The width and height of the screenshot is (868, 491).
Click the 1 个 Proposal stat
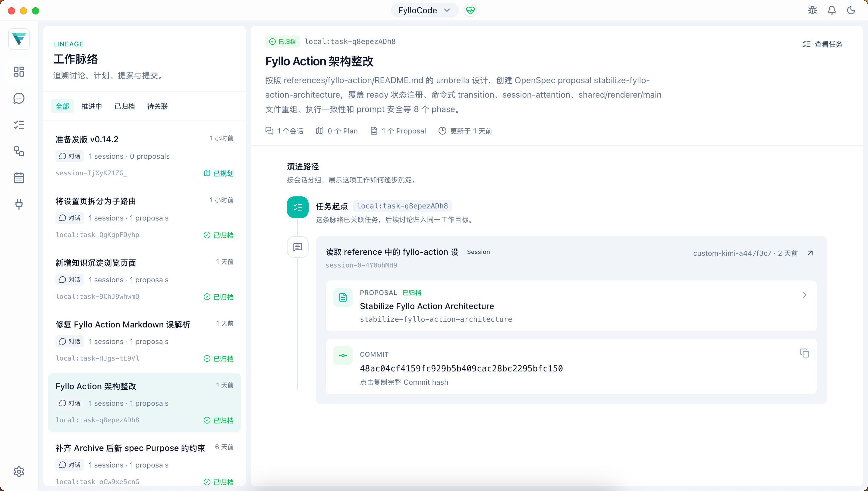(398, 131)
